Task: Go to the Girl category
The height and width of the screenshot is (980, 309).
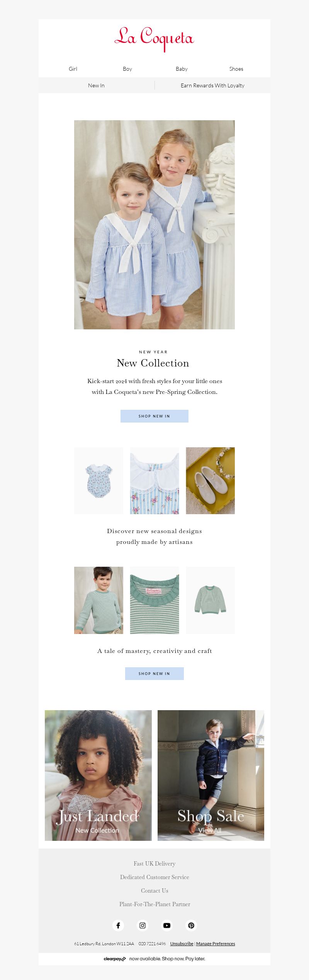Action: (73, 69)
